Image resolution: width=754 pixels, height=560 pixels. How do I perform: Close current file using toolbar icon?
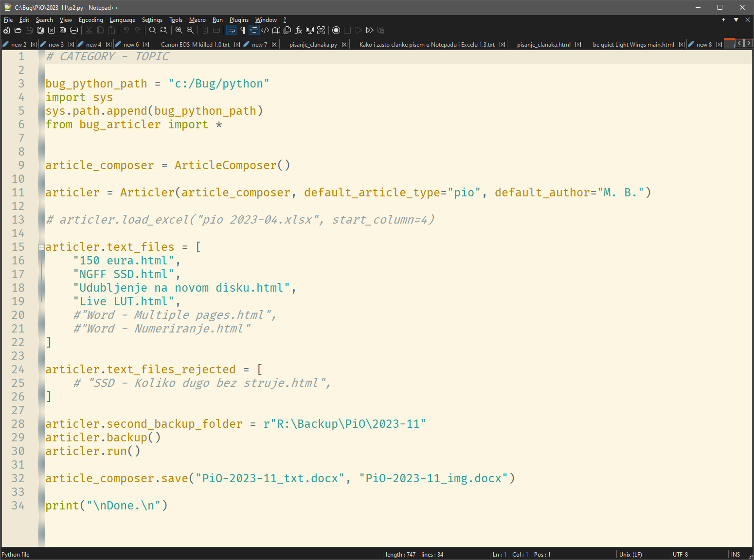click(52, 30)
